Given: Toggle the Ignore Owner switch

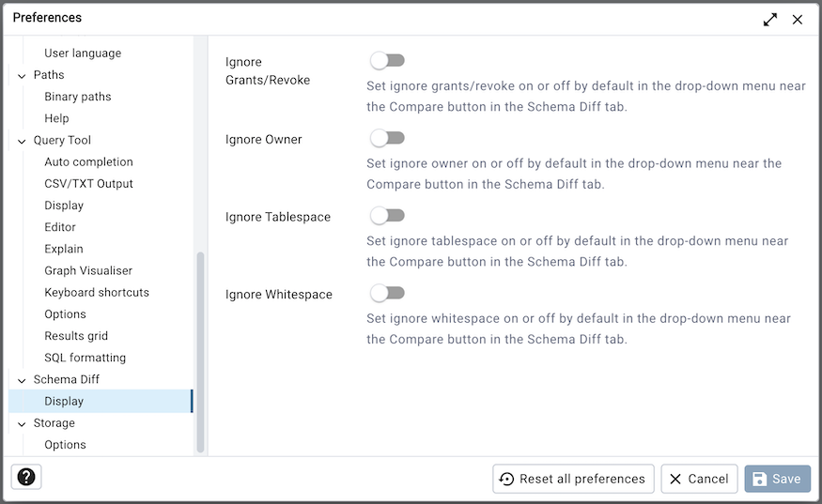Looking at the screenshot, I should [x=387, y=138].
